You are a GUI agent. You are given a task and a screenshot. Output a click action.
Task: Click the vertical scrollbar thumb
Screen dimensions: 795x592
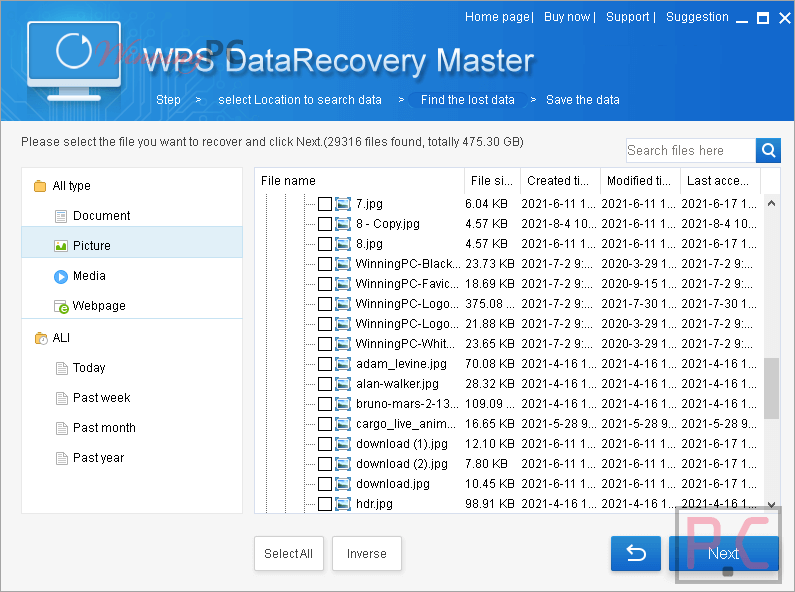[771, 388]
